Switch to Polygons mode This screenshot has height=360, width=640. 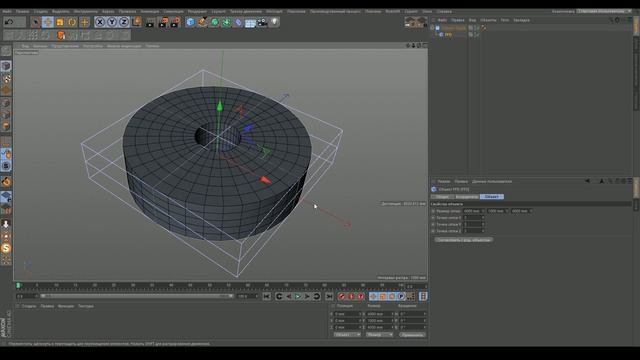[x=6, y=126]
